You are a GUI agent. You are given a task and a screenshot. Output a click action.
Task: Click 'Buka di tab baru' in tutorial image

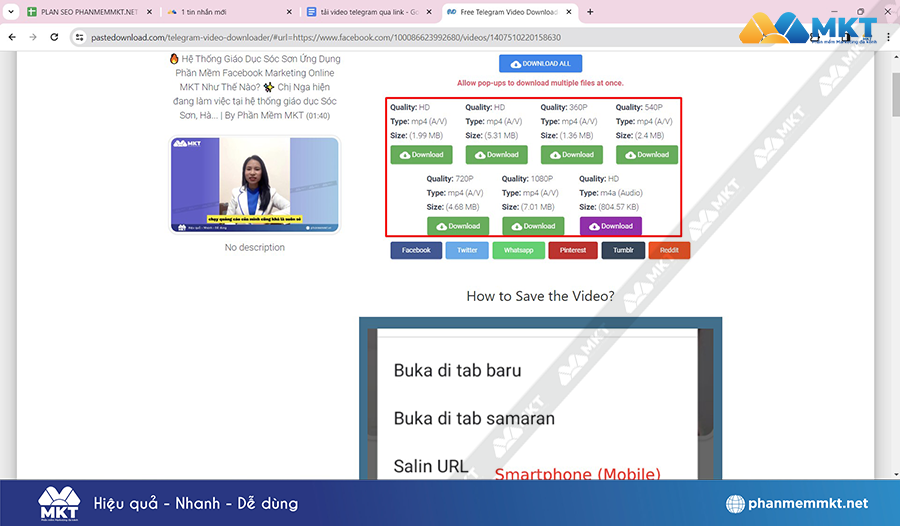(x=457, y=371)
